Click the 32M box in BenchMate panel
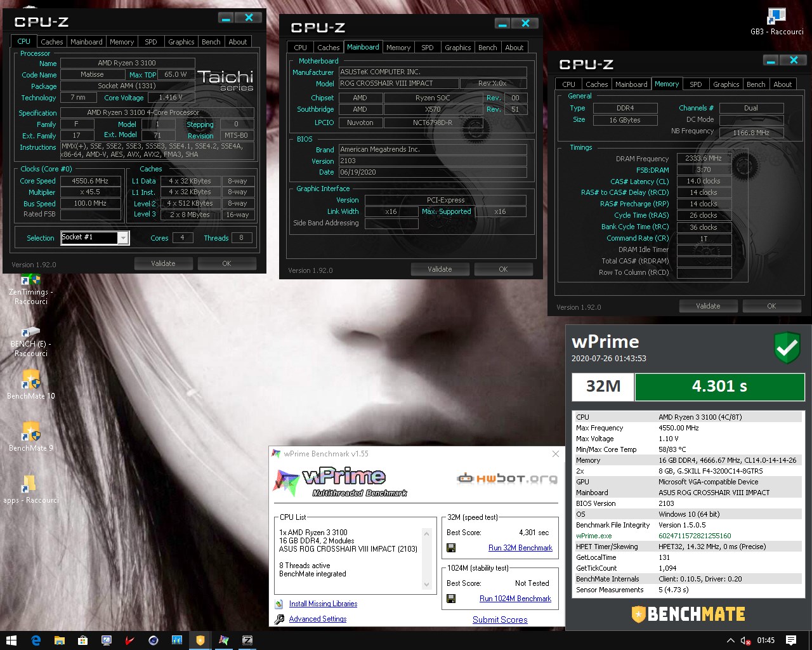Viewport: 812px width, 650px height. [x=603, y=387]
